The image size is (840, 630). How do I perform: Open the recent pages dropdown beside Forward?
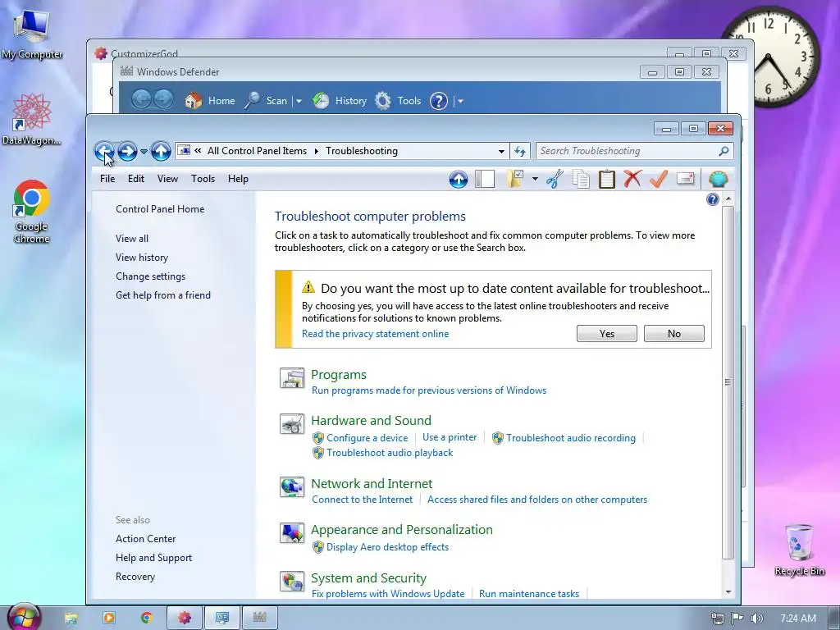click(144, 152)
